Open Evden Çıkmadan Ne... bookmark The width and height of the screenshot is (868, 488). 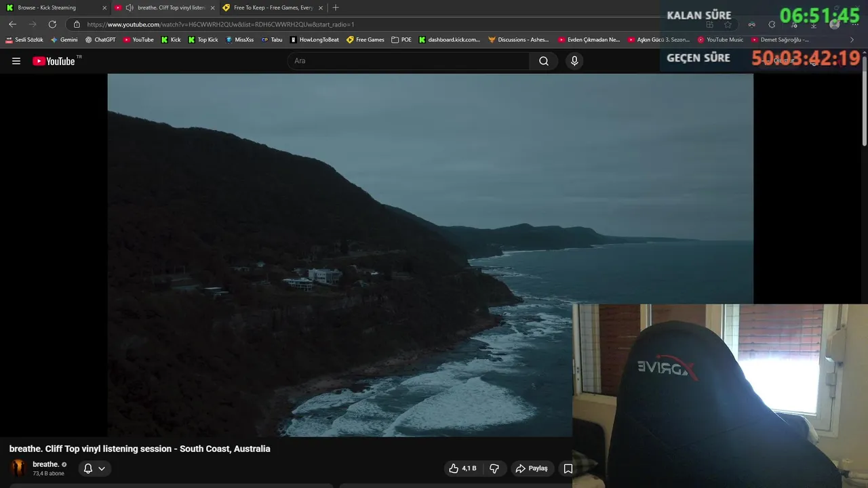point(589,40)
